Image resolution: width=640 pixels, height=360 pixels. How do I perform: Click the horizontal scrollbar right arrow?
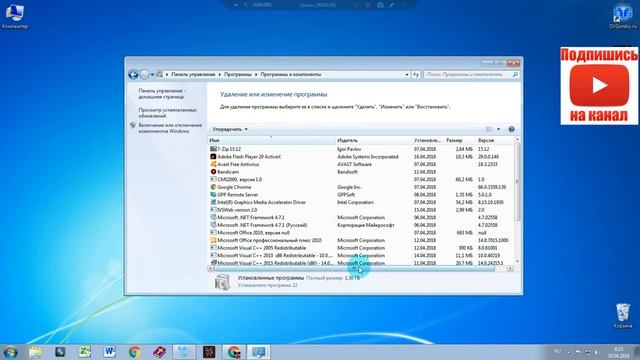pos(510,269)
